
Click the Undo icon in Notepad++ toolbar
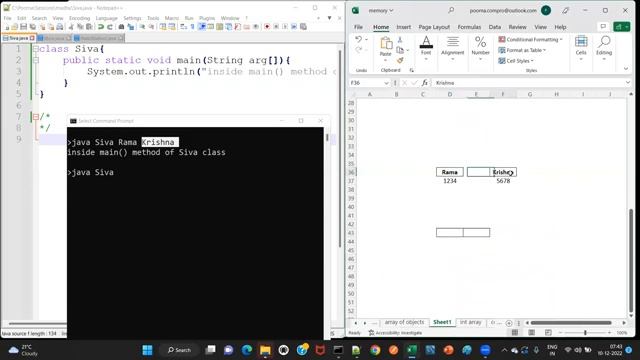(101, 27)
